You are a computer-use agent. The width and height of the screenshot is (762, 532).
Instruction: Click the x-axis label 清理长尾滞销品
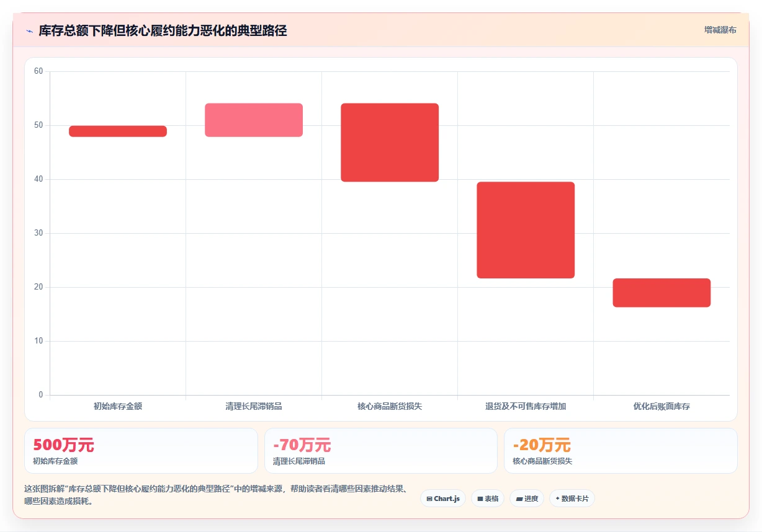[x=254, y=407]
